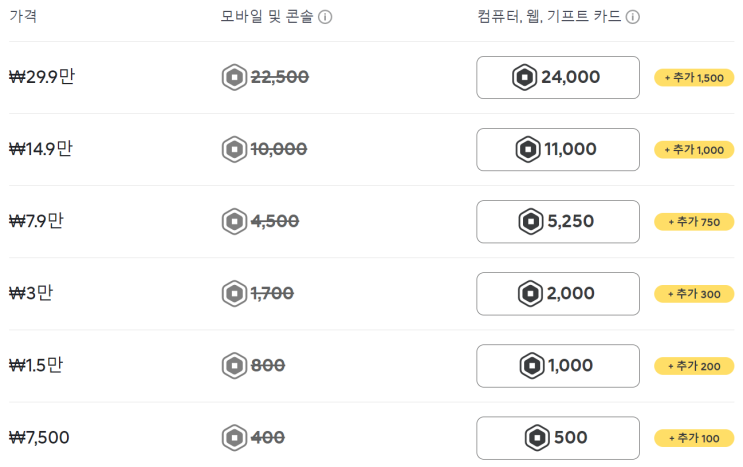The height and width of the screenshot is (467, 743).
Task: Purchase the 500 Robux package
Action: pyautogui.click(x=557, y=437)
